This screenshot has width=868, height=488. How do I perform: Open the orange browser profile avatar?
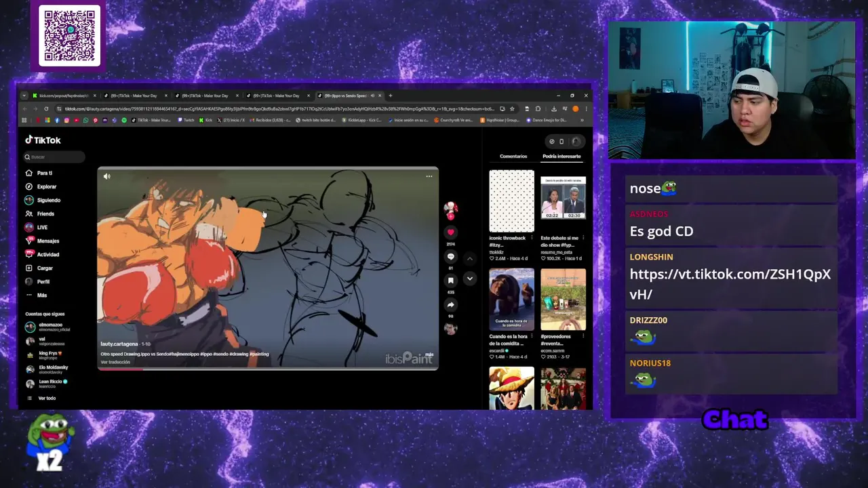coord(576,109)
